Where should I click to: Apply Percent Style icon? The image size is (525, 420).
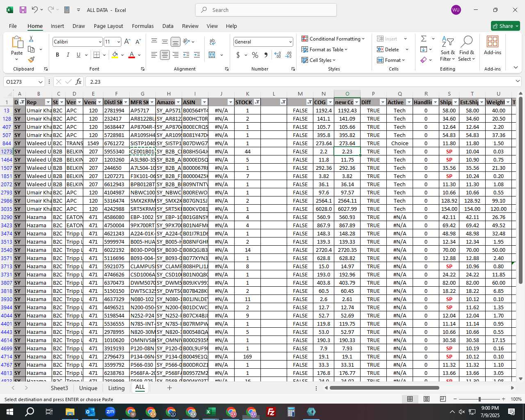255,55
